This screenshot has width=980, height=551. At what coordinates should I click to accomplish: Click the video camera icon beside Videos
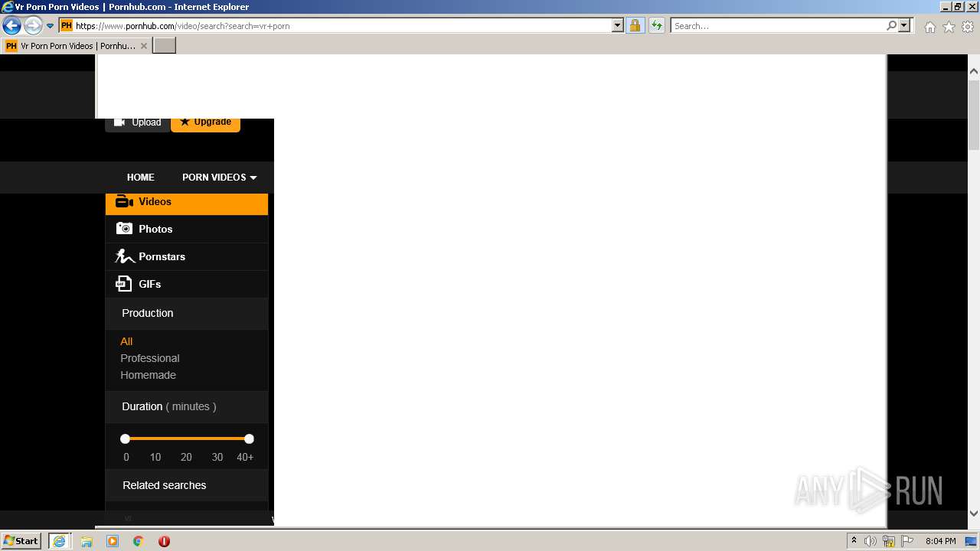[124, 202]
